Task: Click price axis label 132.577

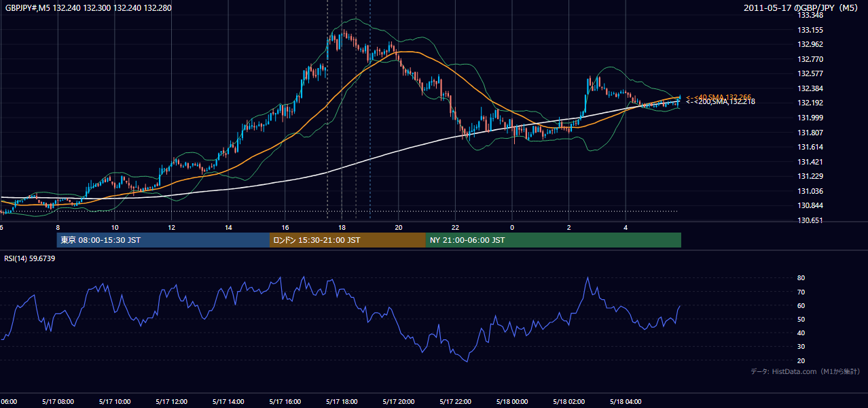Action: (810, 73)
